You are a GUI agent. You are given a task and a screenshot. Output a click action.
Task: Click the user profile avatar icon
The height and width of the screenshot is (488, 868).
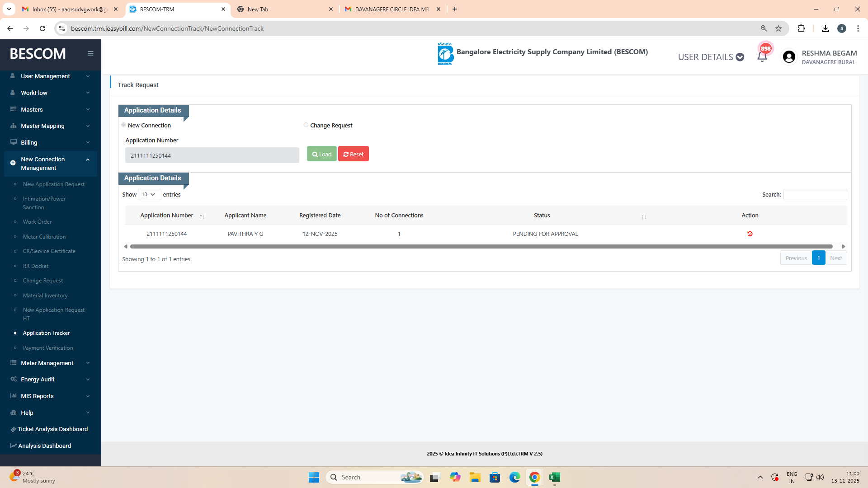click(x=789, y=57)
